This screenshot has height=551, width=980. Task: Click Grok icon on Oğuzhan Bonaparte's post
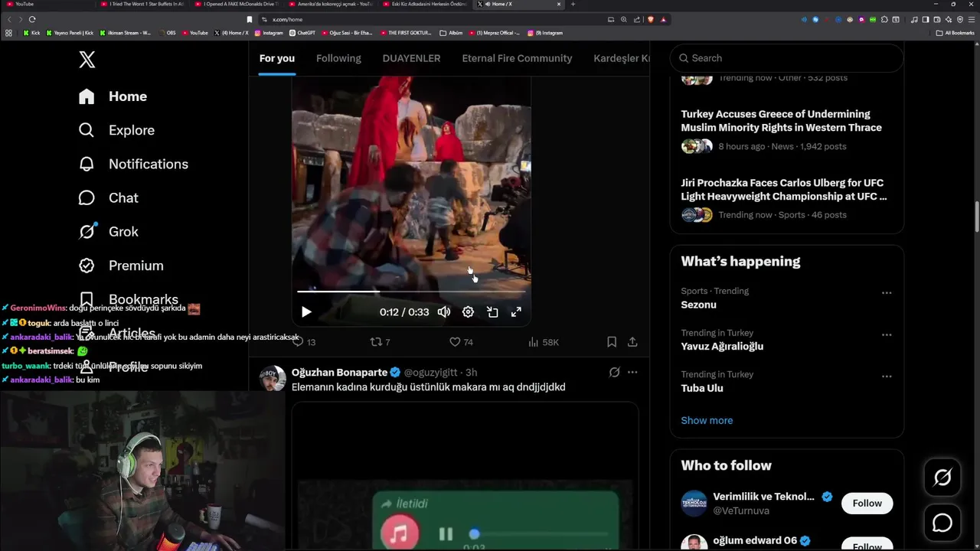(614, 373)
